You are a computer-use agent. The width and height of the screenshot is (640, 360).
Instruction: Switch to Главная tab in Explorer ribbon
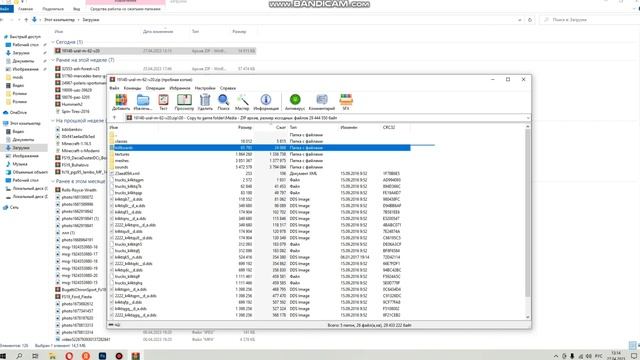25,9
